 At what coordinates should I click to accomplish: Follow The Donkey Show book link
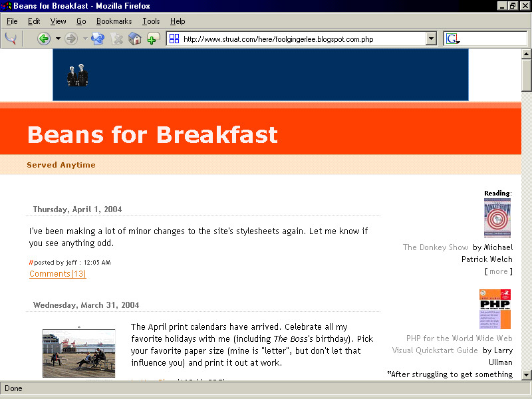pos(436,247)
